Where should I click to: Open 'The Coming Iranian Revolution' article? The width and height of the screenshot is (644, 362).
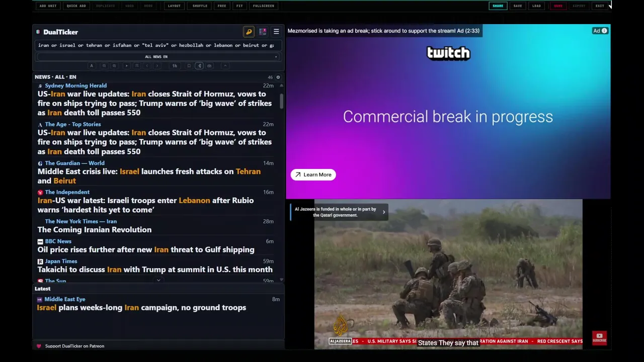[94, 230]
